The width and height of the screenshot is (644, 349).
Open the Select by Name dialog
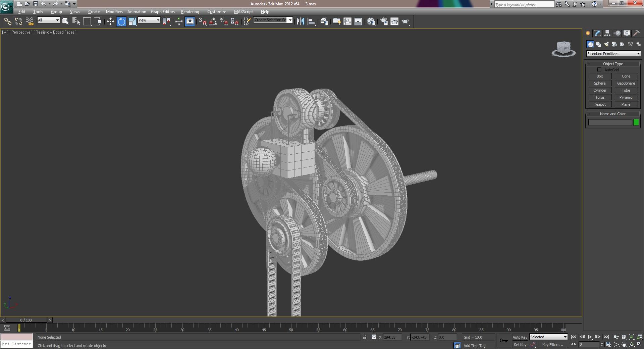tap(76, 21)
